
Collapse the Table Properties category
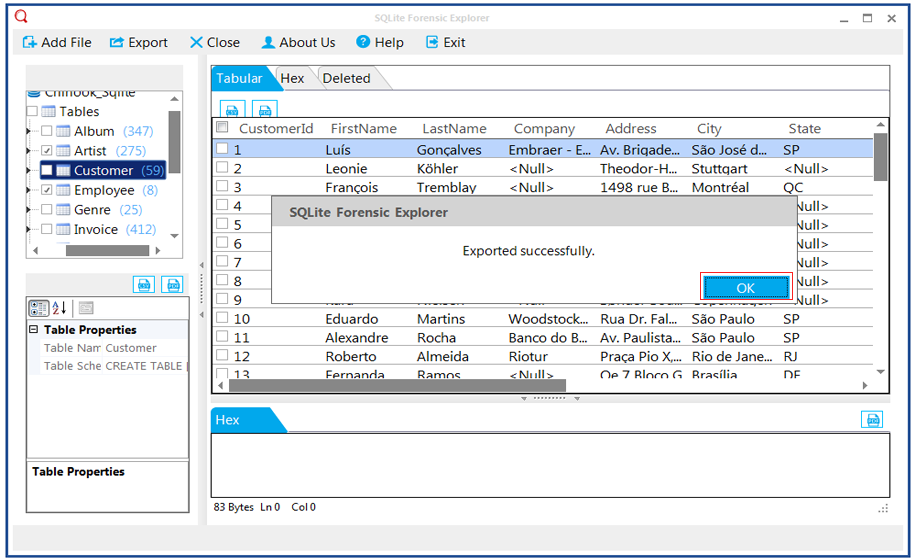pos(34,329)
